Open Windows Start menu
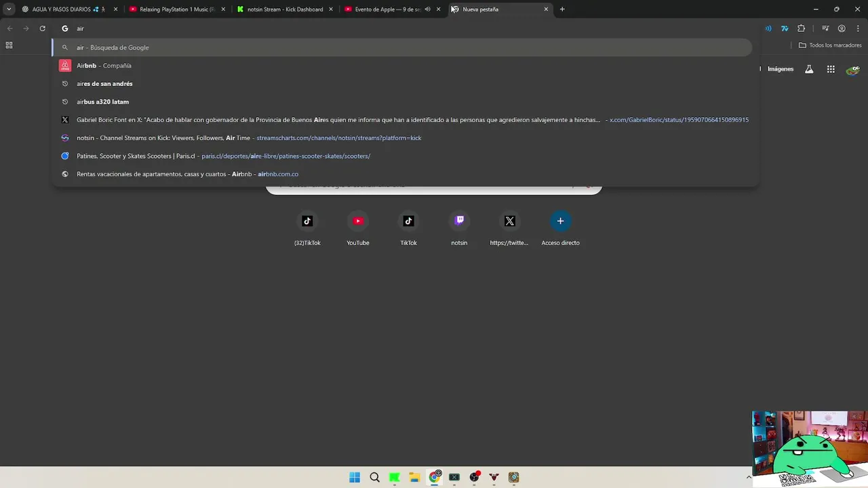The image size is (868, 488). click(x=355, y=477)
